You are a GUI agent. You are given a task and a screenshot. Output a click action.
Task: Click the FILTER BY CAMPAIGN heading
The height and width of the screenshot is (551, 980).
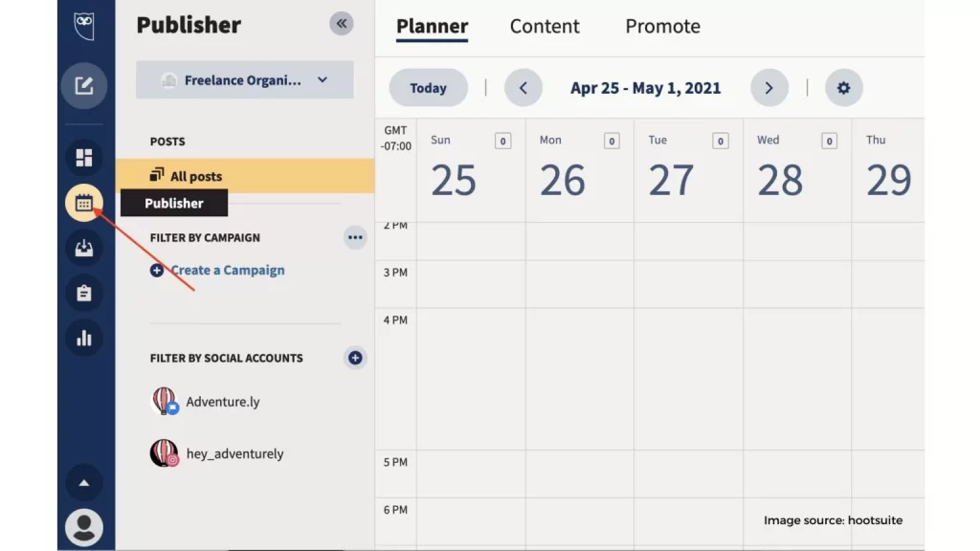click(x=205, y=237)
